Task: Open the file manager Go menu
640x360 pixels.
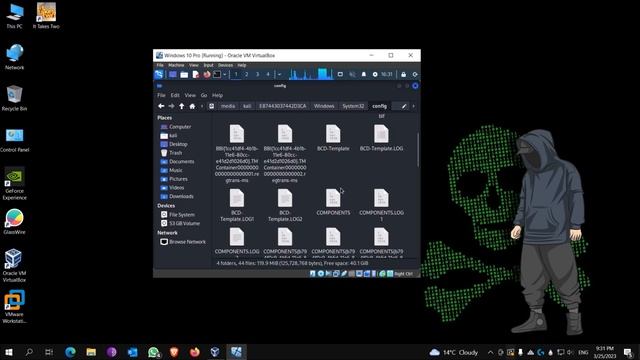Action: click(204, 95)
